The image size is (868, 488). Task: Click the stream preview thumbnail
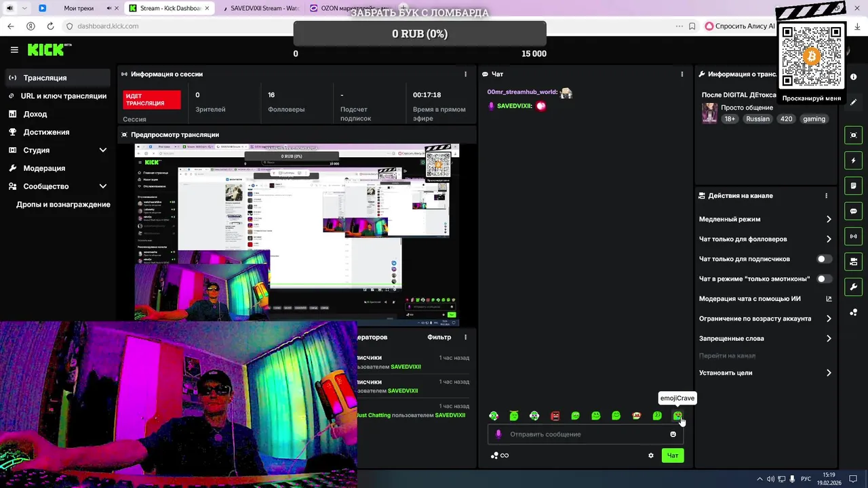point(297,234)
